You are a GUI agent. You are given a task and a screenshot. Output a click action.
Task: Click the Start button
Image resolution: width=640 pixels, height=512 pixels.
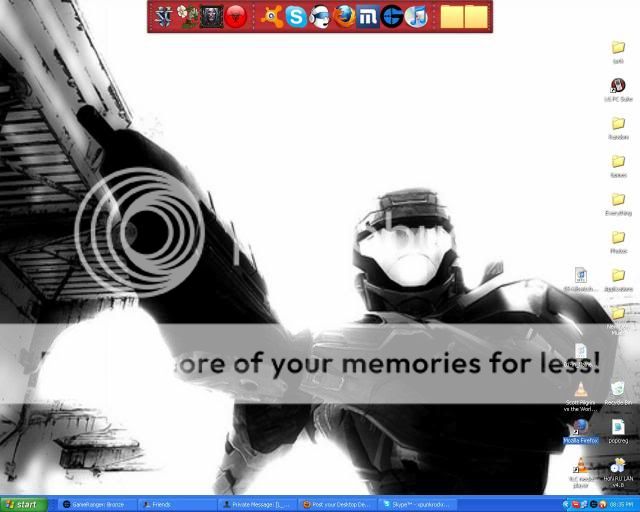[x=24, y=504]
